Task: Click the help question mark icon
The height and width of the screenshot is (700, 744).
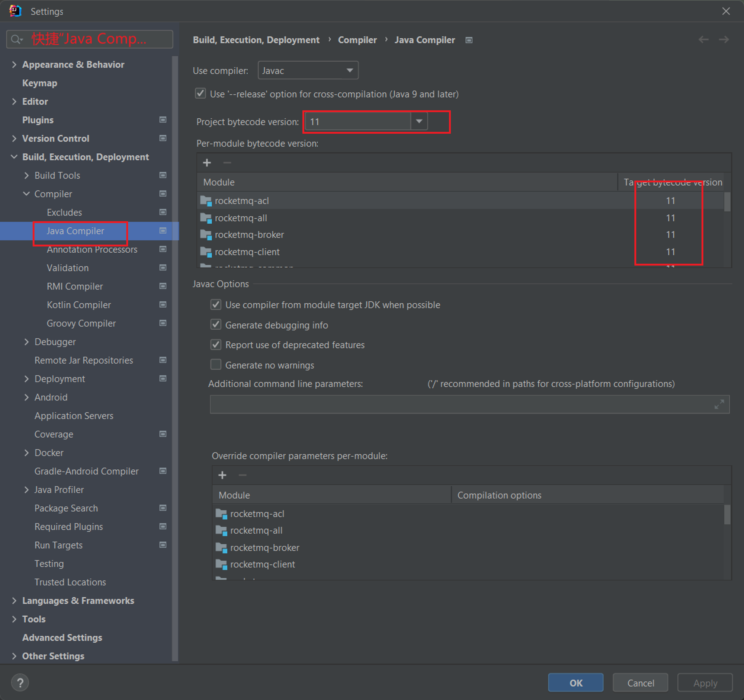Action: 20,683
